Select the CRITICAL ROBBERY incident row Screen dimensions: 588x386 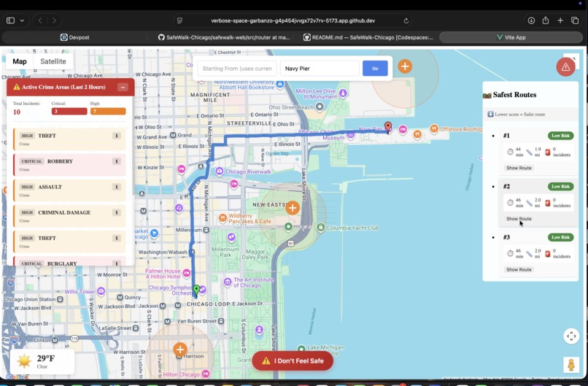69,165
